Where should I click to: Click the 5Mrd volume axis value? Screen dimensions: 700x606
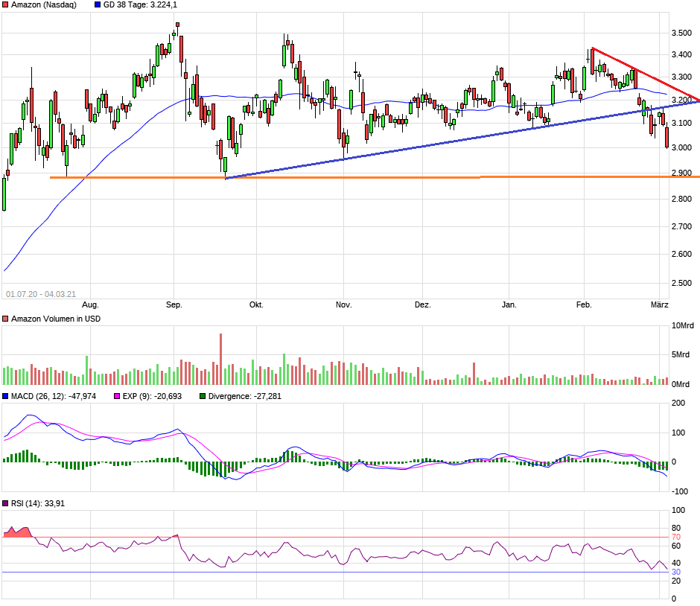pos(681,355)
